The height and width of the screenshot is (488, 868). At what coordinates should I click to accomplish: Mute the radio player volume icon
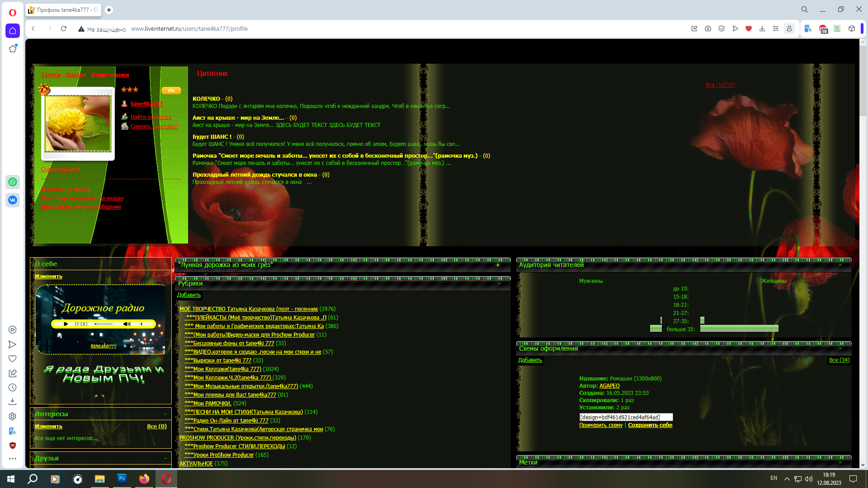127,324
